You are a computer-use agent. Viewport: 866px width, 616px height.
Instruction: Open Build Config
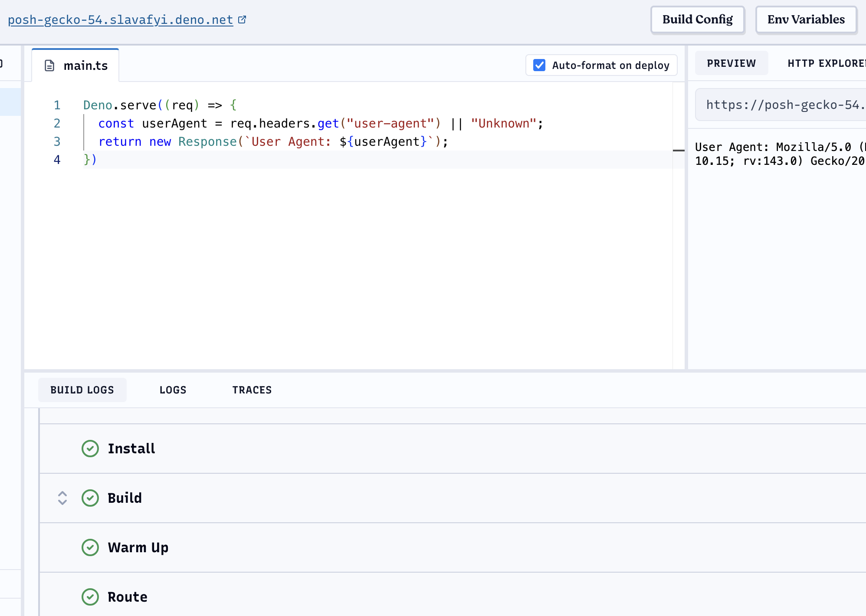click(x=697, y=20)
